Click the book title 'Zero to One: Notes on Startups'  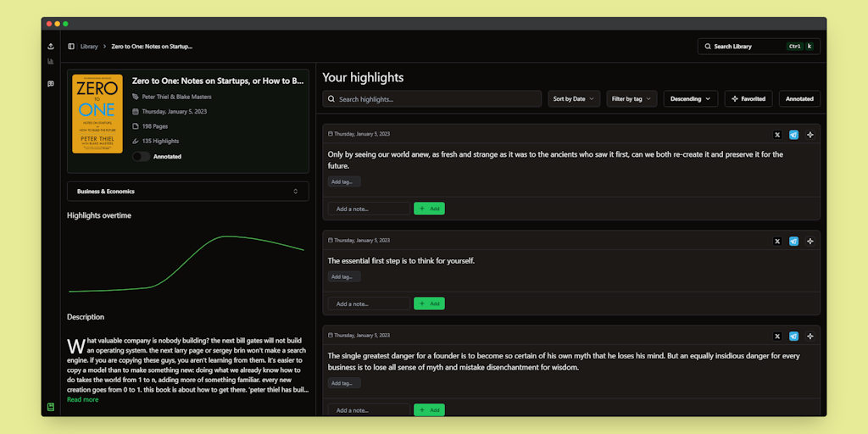click(x=218, y=81)
